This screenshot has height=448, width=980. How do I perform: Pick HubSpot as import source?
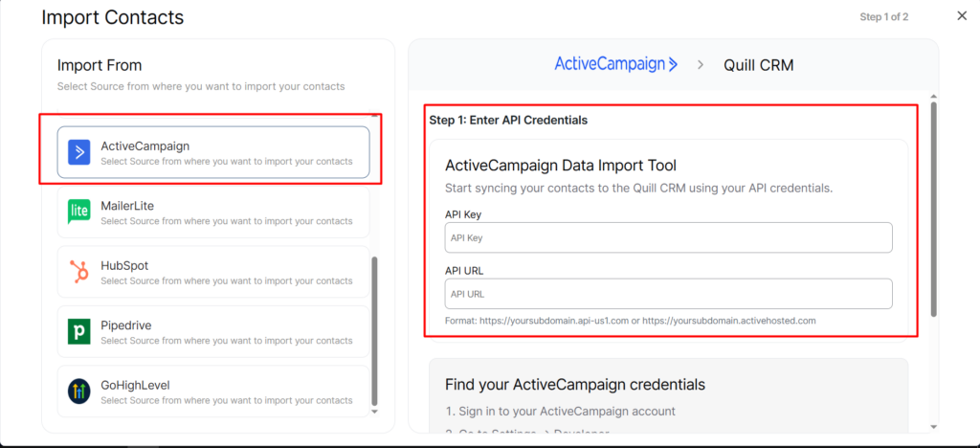point(213,272)
